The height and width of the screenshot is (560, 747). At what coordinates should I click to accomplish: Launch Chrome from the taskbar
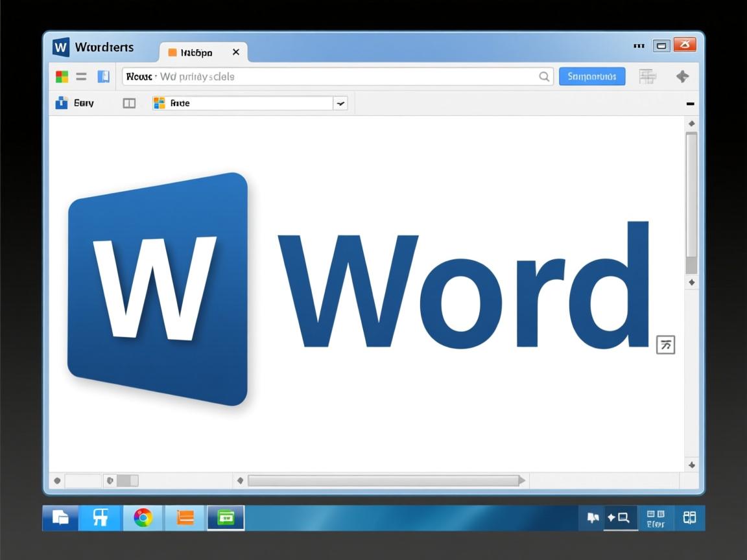tap(143, 517)
